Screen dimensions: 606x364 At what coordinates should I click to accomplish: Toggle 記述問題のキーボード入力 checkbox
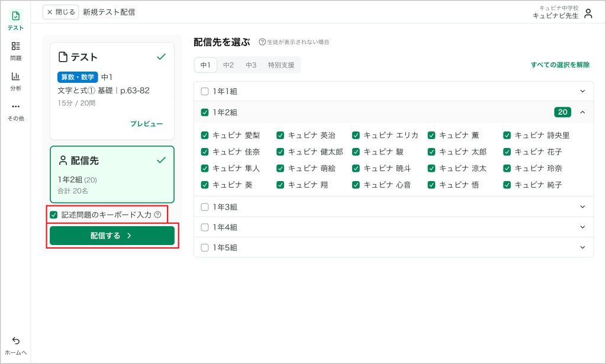54,214
